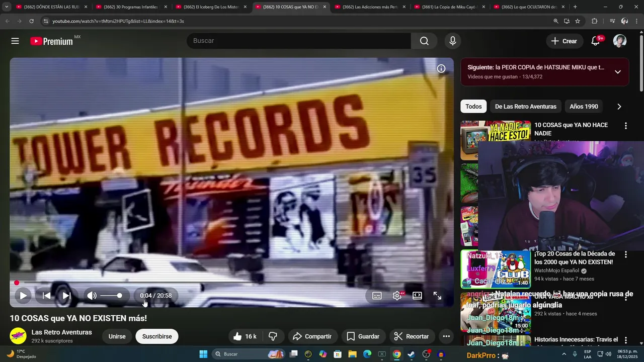This screenshot has height=362, width=644.
Task: Seek on the video progress bar
Action: pyautogui.click(x=231, y=283)
